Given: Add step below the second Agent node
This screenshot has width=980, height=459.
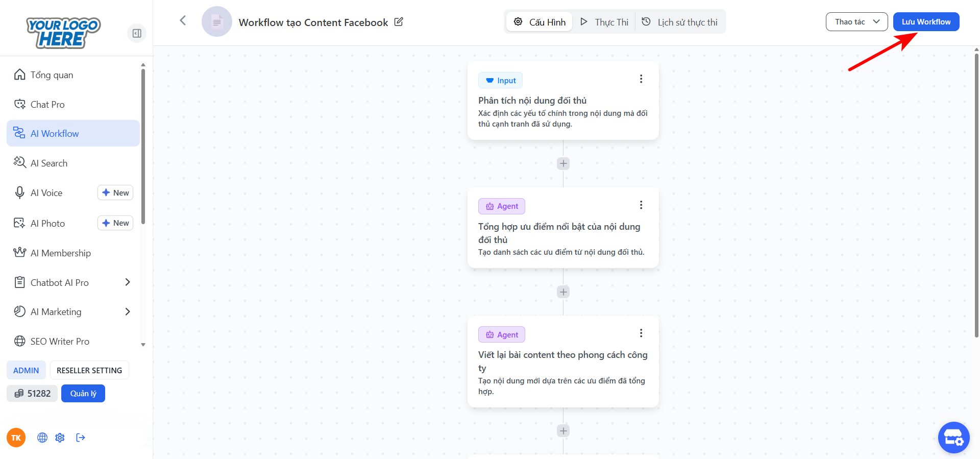Looking at the screenshot, I should [x=563, y=431].
